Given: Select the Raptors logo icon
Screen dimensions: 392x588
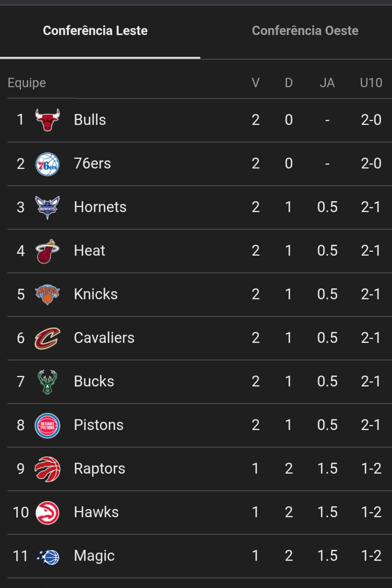Looking at the screenshot, I should point(48,469).
